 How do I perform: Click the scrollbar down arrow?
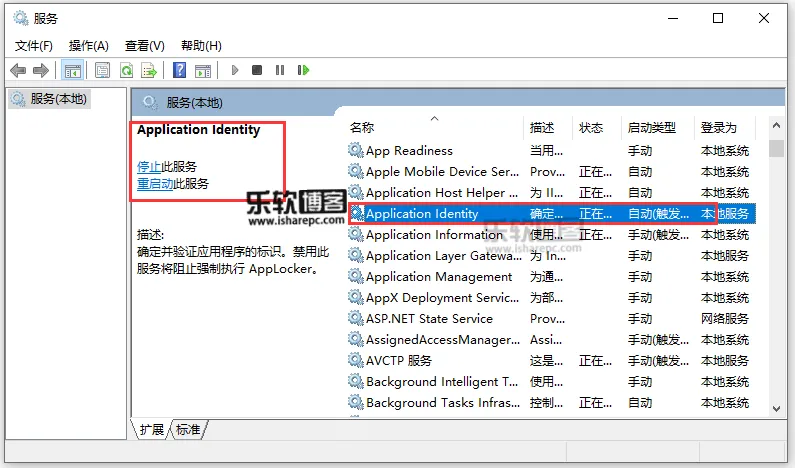click(x=776, y=408)
